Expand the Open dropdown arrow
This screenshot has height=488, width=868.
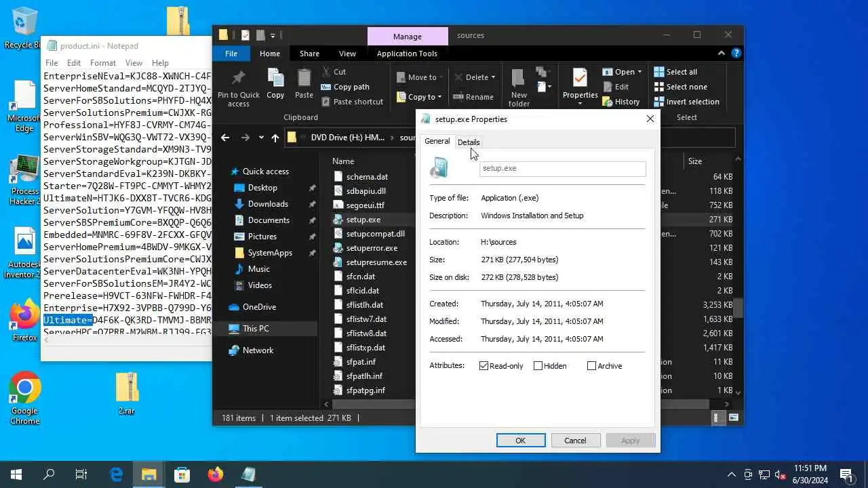click(639, 72)
